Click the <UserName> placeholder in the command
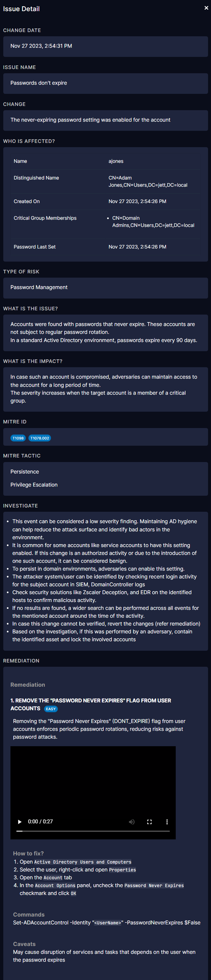 click(107, 923)
